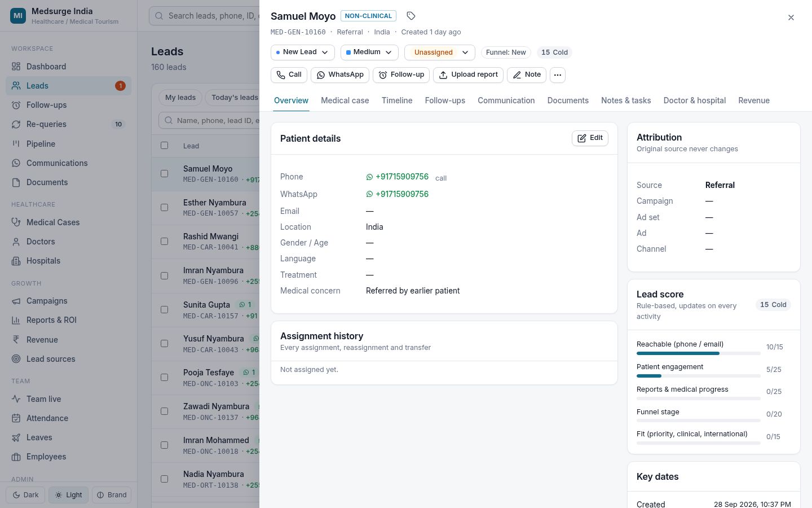Screen dimensions: 812x508
Task: Tick the checkbox for Samuel Moyo row
Action: 165,174
